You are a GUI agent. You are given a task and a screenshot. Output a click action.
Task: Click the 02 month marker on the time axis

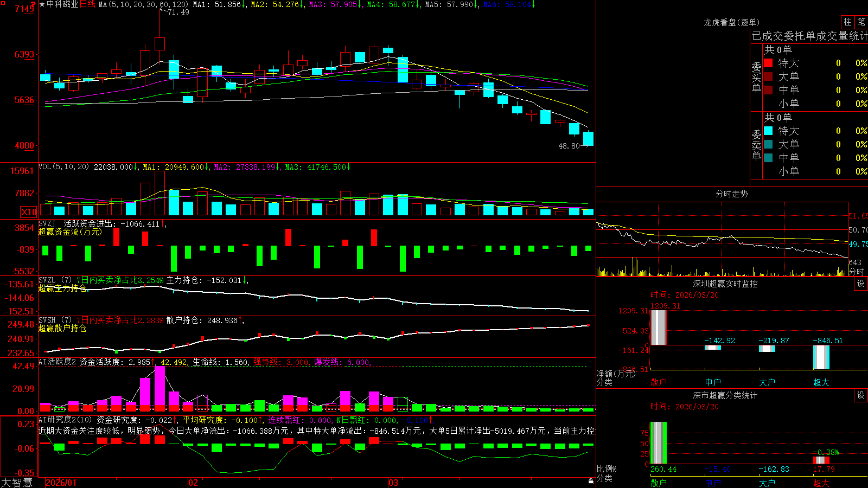(x=193, y=483)
